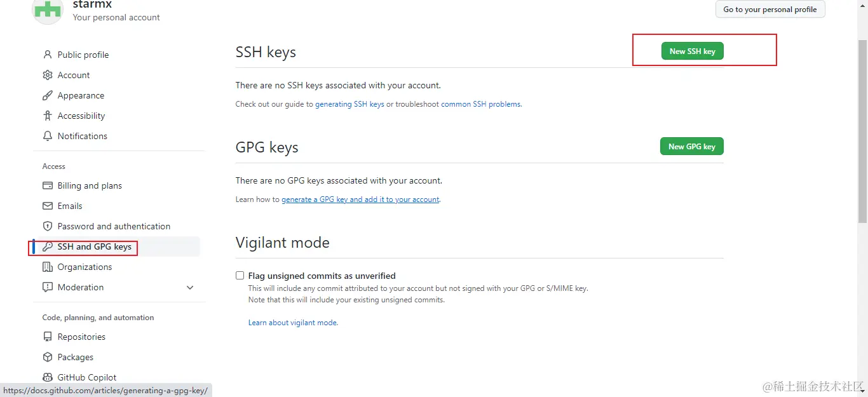868x397 pixels.
Task: Click the Public profile person icon
Action: pos(48,55)
